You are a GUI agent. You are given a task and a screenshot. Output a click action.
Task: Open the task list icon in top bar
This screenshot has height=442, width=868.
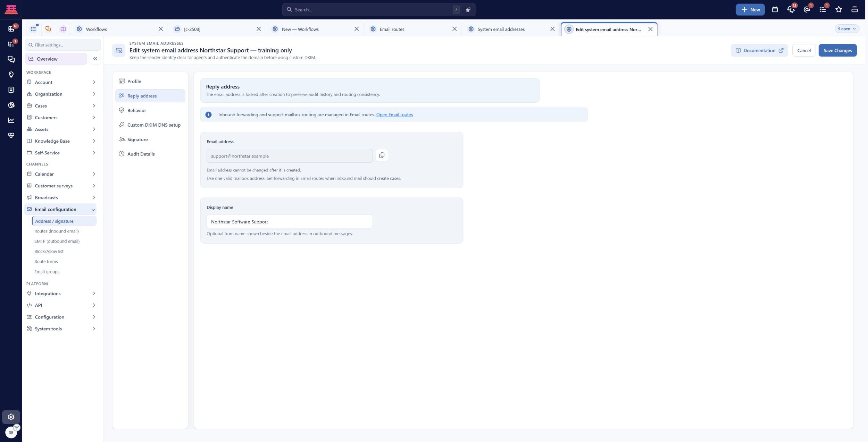click(823, 10)
